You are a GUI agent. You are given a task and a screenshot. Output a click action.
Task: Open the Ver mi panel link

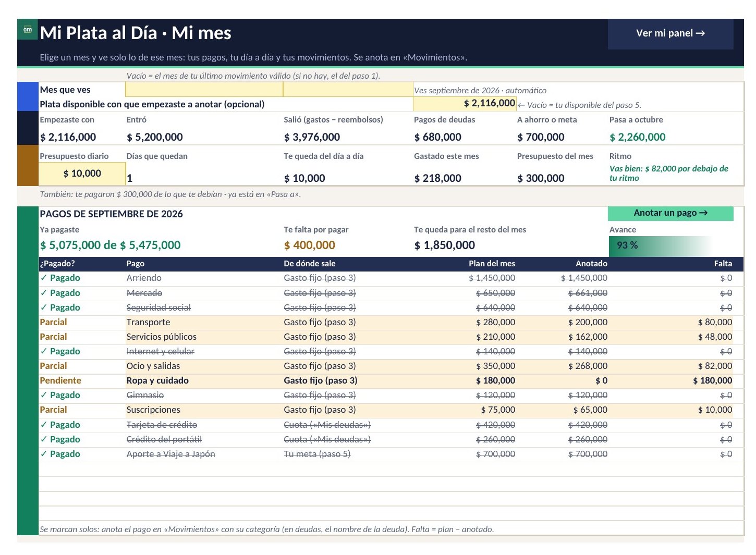point(670,33)
